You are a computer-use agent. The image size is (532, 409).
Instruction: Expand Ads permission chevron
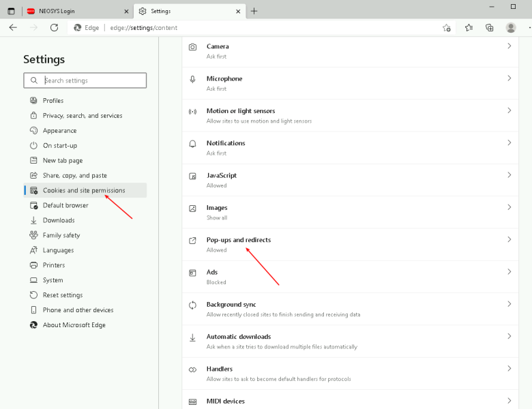point(509,272)
